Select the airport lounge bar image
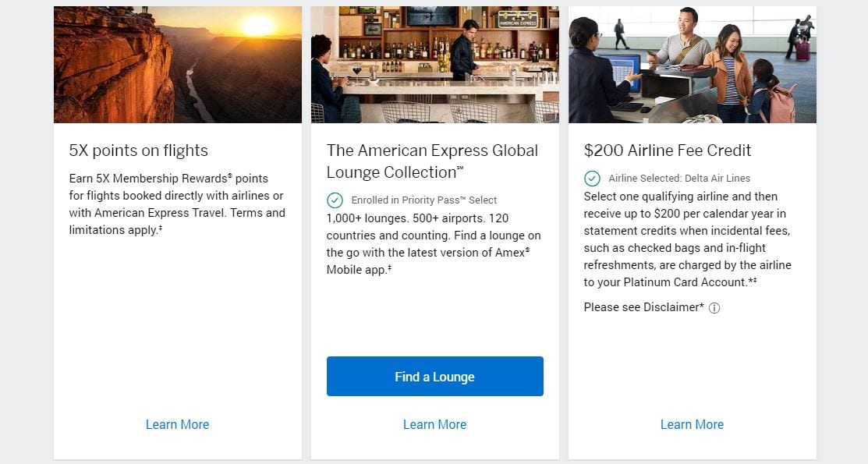This screenshot has height=464, width=868. click(x=435, y=64)
